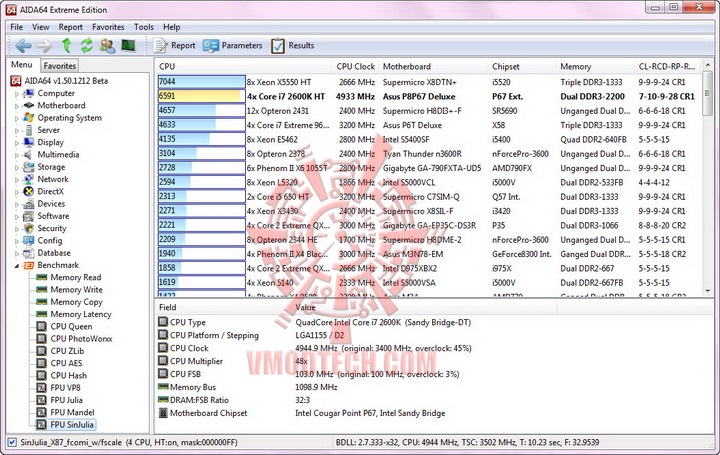Select the DirectX icon in tree

click(x=28, y=191)
